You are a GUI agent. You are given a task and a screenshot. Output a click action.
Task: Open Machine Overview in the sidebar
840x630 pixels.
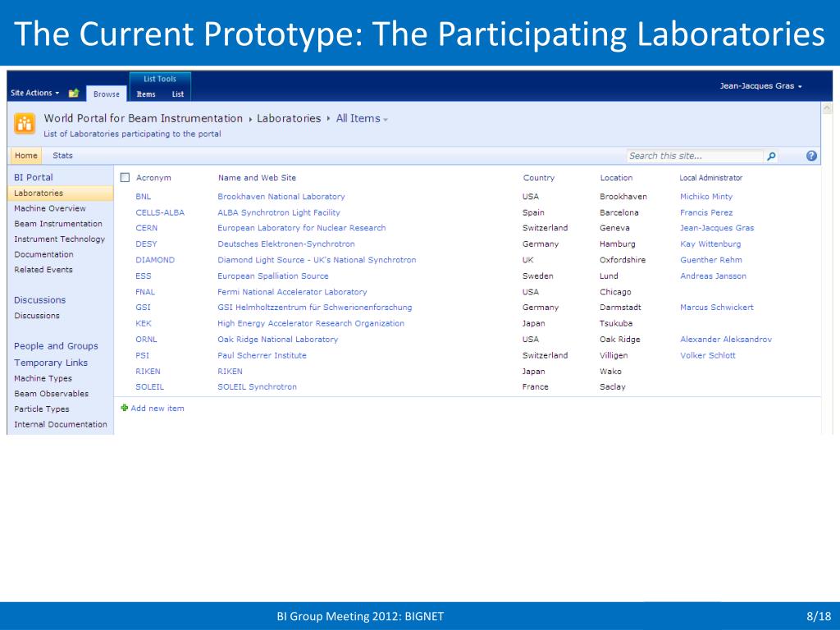click(x=50, y=208)
